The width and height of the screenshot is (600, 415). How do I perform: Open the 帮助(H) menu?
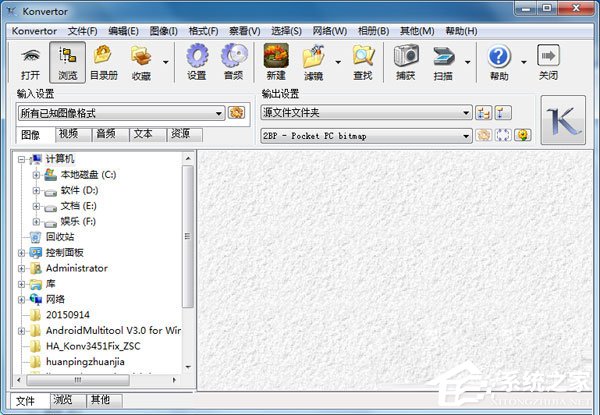point(461,31)
